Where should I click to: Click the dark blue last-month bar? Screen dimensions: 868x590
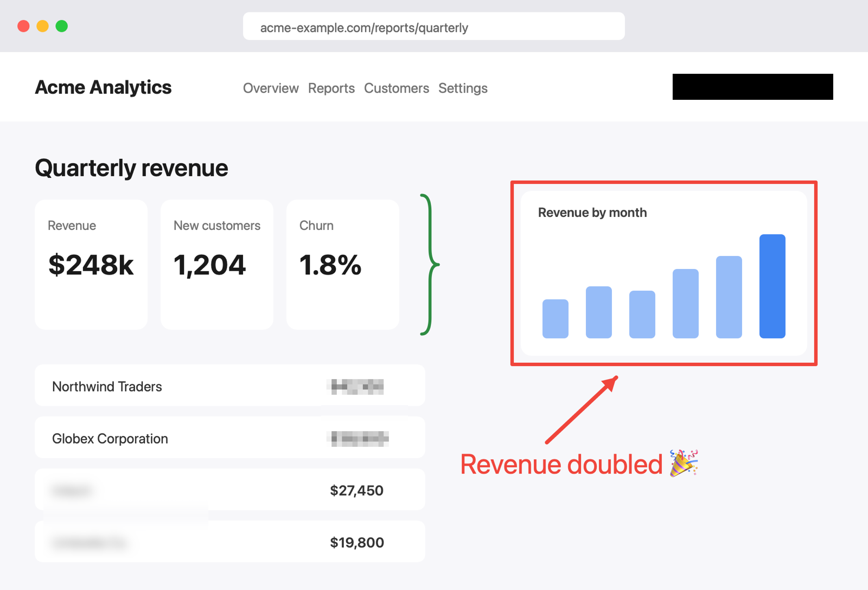pyautogui.click(x=773, y=286)
